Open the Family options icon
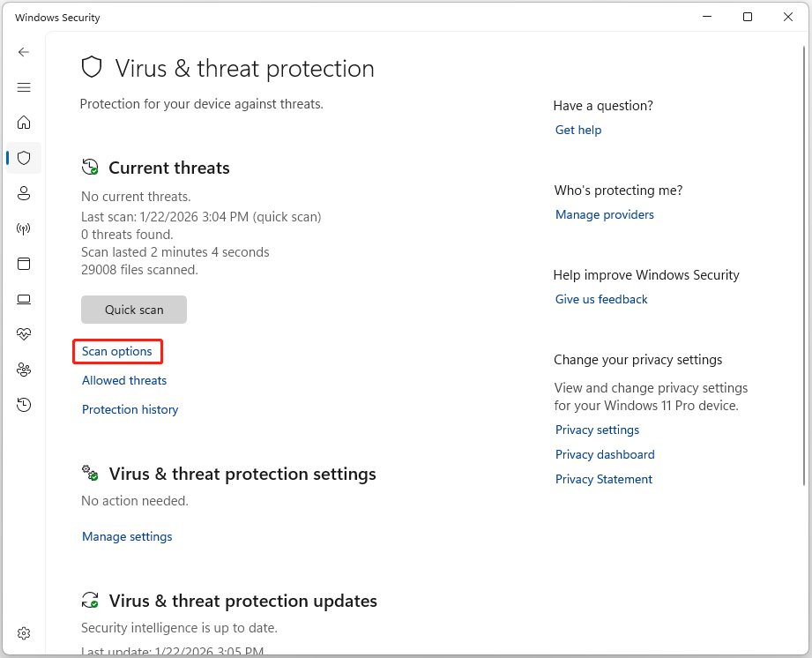The image size is (812, 658). (24, 370)
